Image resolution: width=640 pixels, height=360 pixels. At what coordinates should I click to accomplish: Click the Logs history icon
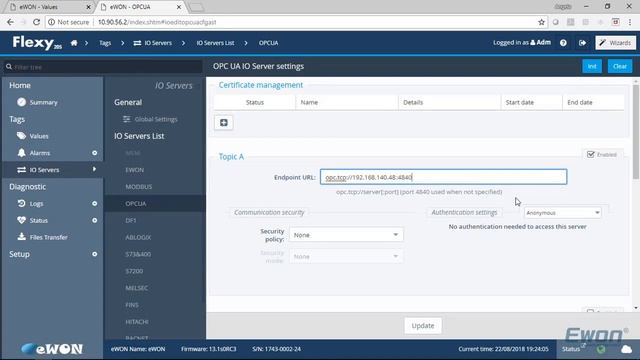[x=22, y=203]
